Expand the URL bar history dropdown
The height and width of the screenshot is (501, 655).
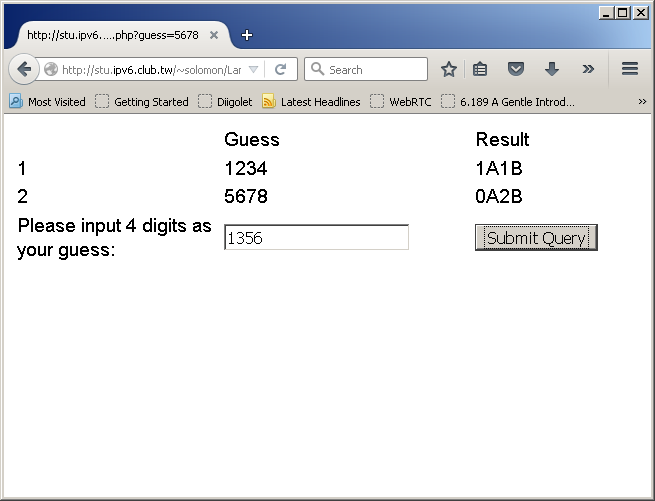254,70
